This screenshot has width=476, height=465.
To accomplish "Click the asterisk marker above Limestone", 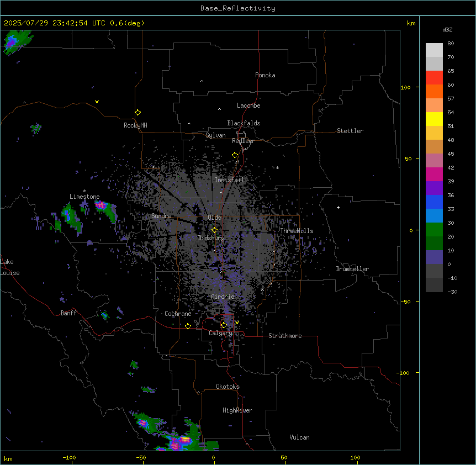I will point(84,191).
